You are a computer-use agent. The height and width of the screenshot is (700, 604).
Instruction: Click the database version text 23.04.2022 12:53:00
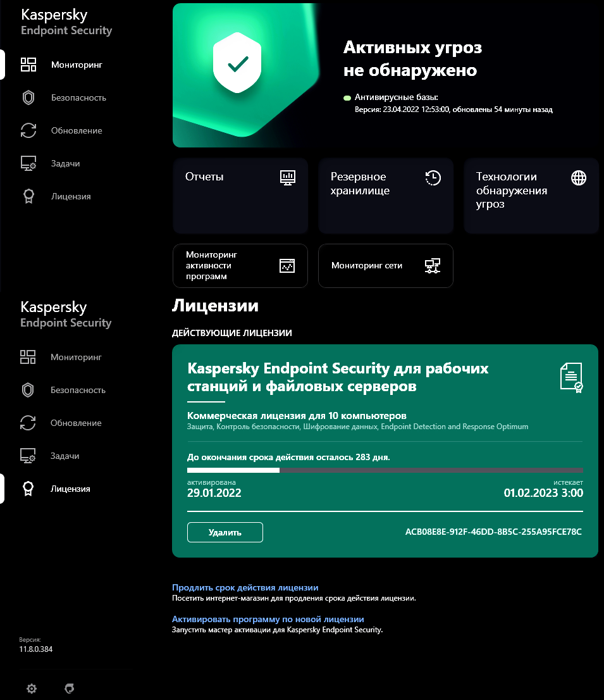[416, 109]
